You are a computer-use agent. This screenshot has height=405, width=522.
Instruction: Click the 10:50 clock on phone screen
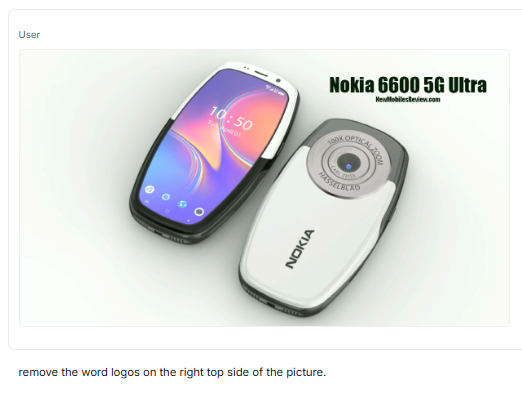coord(231,118)
